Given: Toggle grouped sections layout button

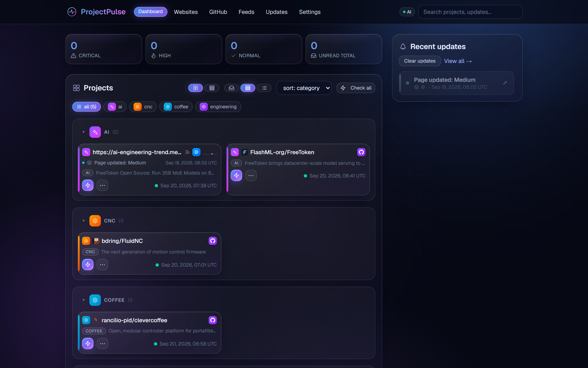Looking at the screenshot, I should pyautogui.click(x=248, y=88).
